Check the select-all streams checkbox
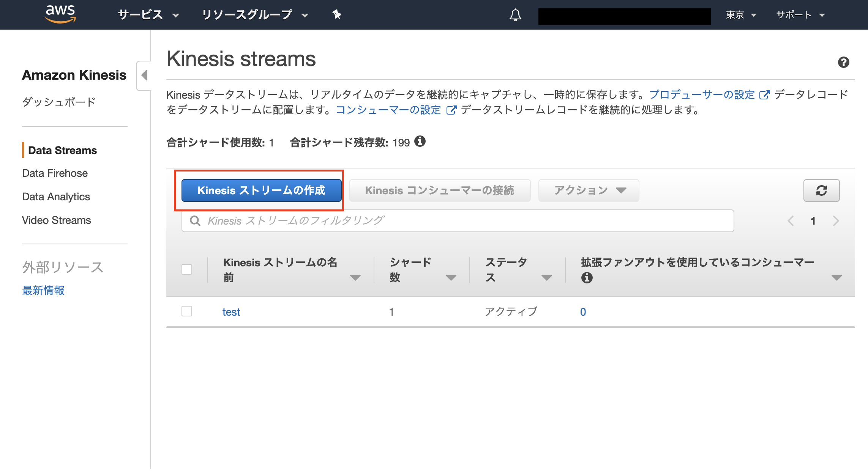 coord(187,269)
